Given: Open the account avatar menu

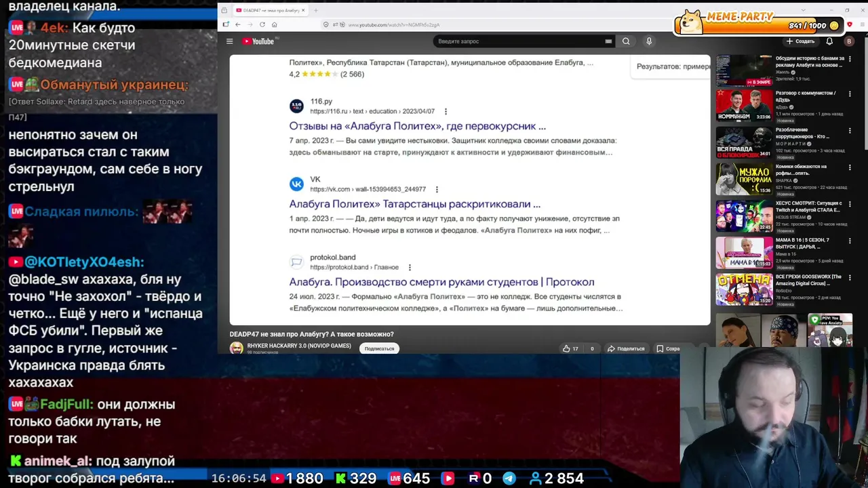Looking at the screenshot, I should pyautogui.click(x=849, y=41).
